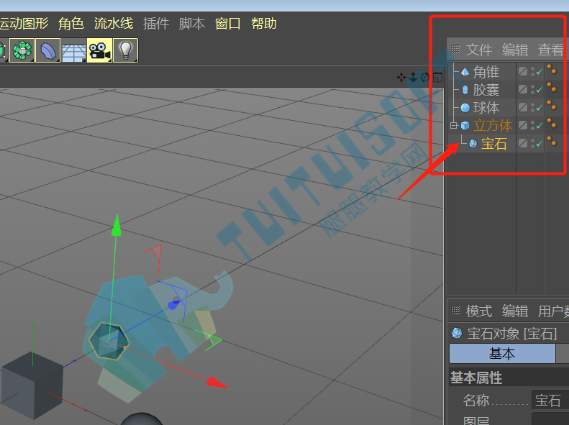Image resolution: width=569 pixels, height=425 pixels.
Task: Open the 窗口 menu
Action: point(228,24)
